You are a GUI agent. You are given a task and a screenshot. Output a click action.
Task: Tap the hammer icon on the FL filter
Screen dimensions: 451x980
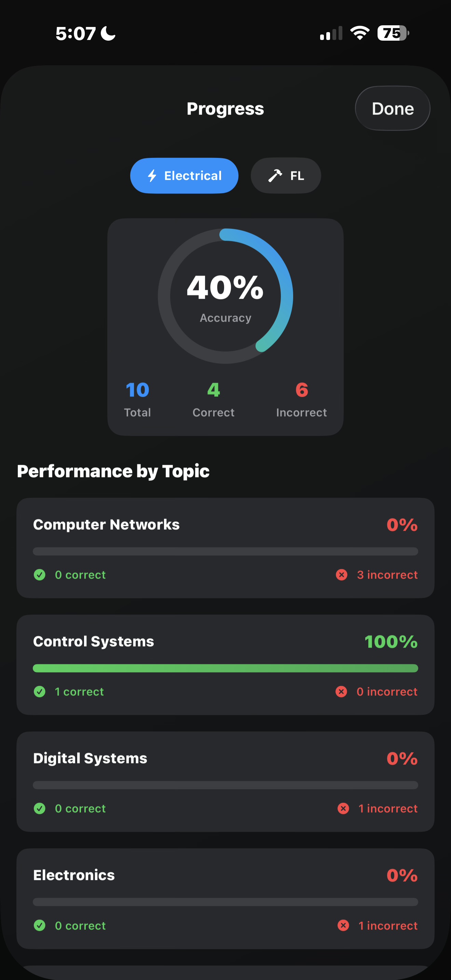[275, 175]
